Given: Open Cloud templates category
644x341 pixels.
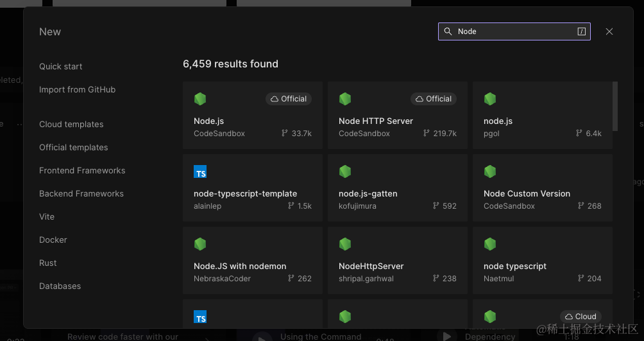Looking at the screenshot, I should tap(71, 124).
